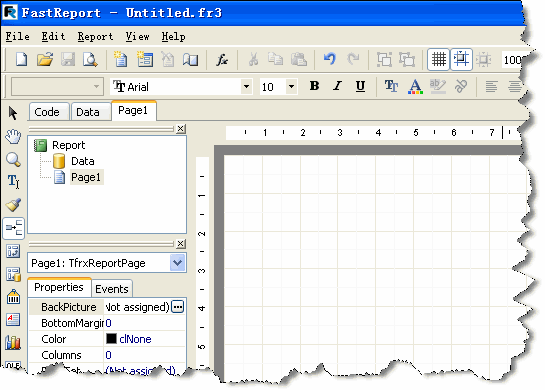The image size is (545, 390).
Task: Close the Report tree panel
Action: 181,129
